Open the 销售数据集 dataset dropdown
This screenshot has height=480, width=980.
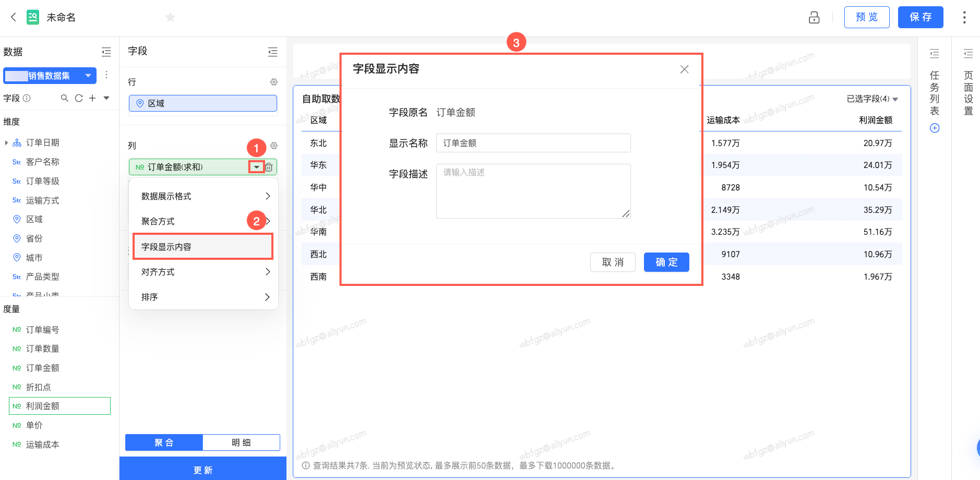pos(50,76)
